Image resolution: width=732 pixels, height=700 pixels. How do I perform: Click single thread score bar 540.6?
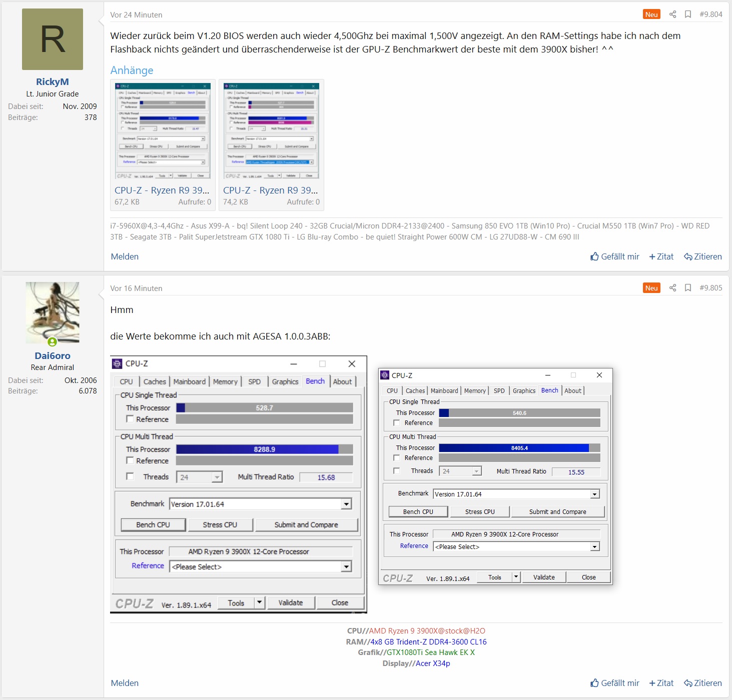[x=519, y=413]
